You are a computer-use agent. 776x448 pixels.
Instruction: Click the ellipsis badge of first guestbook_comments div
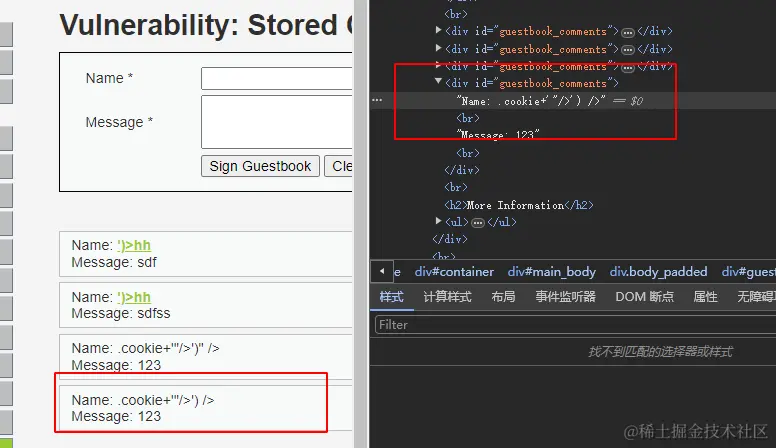click(x=628, y=33)
